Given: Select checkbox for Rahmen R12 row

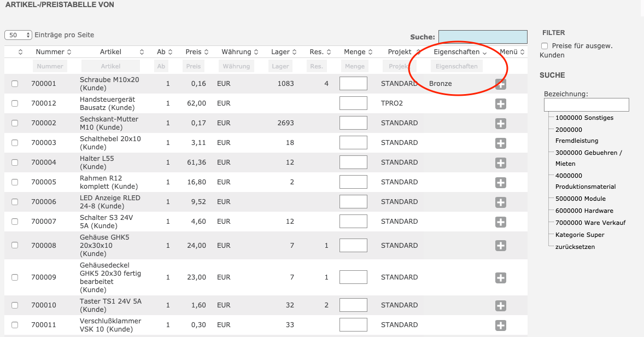Looking at the screenshot, I should 15,182.
